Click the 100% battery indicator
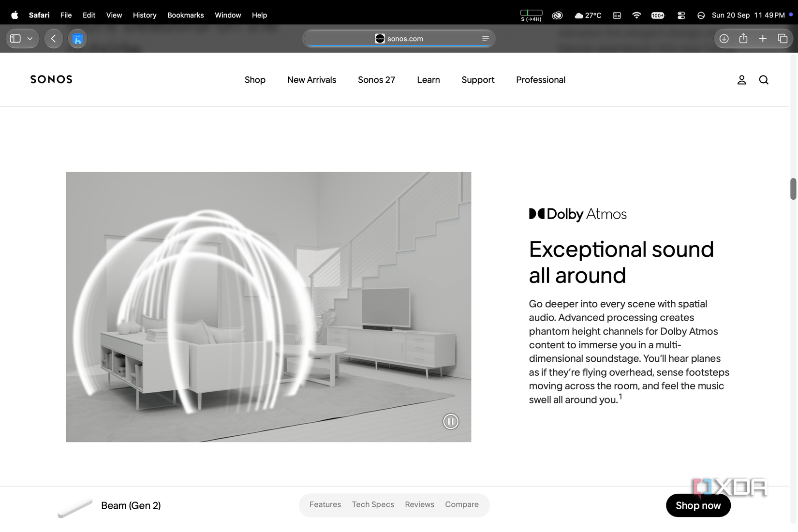798x532 pixels. (658, 15)
